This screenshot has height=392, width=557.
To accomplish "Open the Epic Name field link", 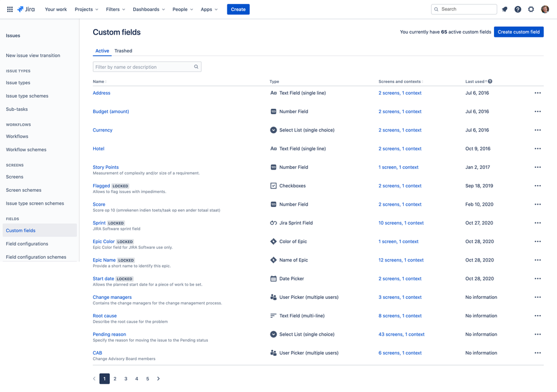I will pos(104,260).
